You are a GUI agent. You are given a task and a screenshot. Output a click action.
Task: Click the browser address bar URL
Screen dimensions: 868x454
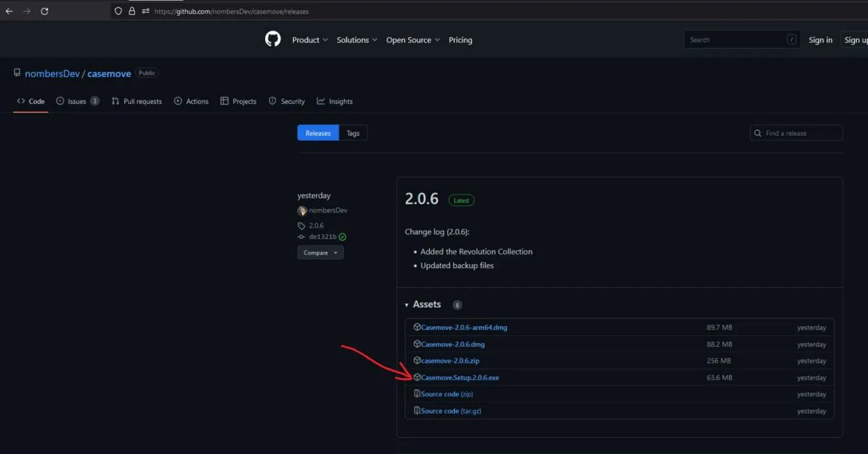pyautogui.click(x=232, y=12)
